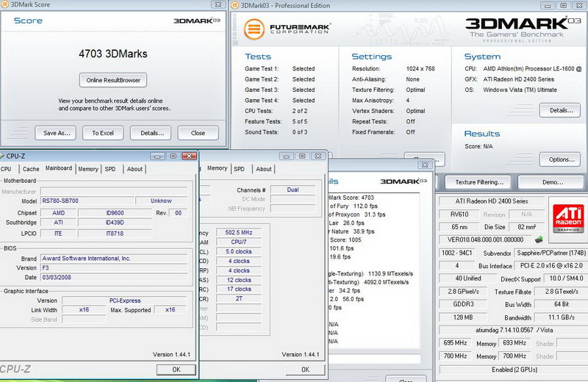Click the Bus Interface PCI-E 2.0 field
Screen dimensions: 588x382
551,265
